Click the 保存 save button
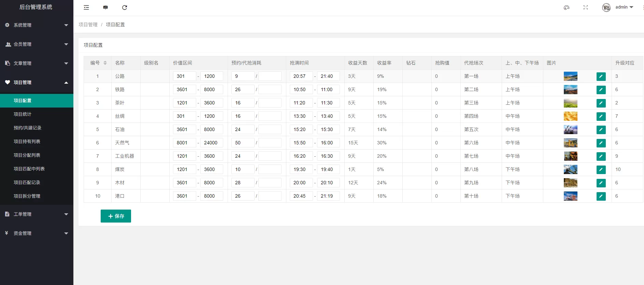The height and width of the screenshot is (285, 644). coord(116,216)
